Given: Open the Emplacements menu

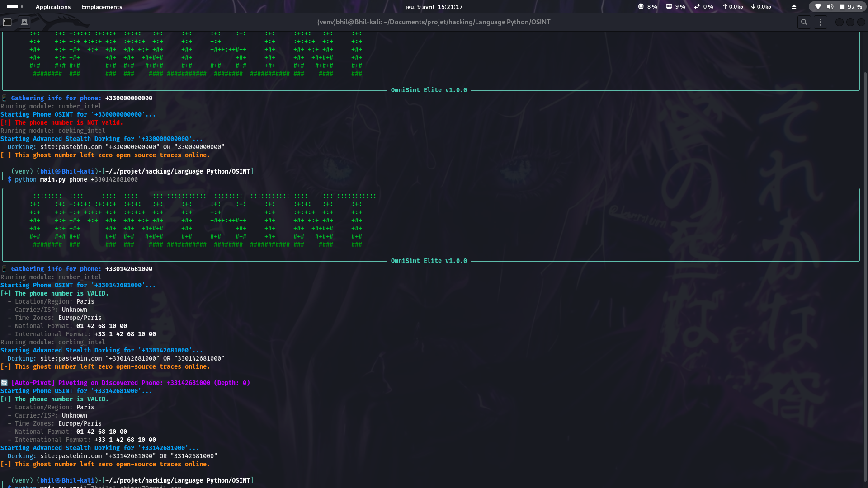Looking at the screenshot, I should [x=101, y=7].
